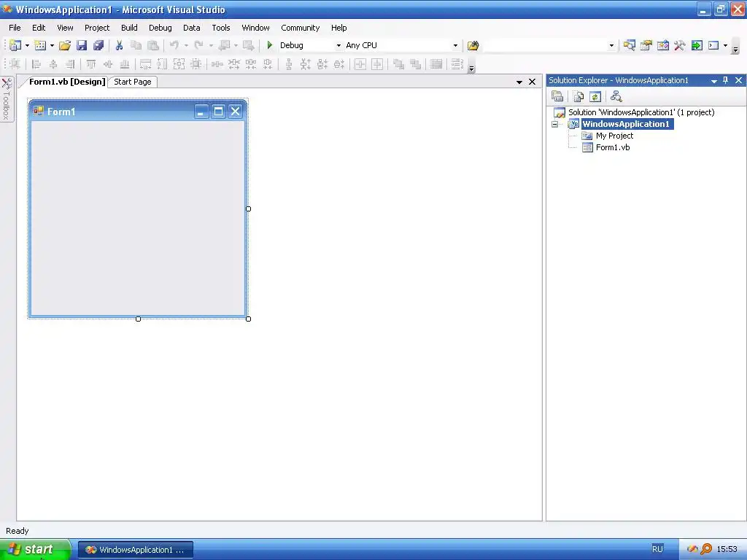747x560 pixels.
Task: Click the Add New Item toolbar icon
Action: tap(40, 45)
